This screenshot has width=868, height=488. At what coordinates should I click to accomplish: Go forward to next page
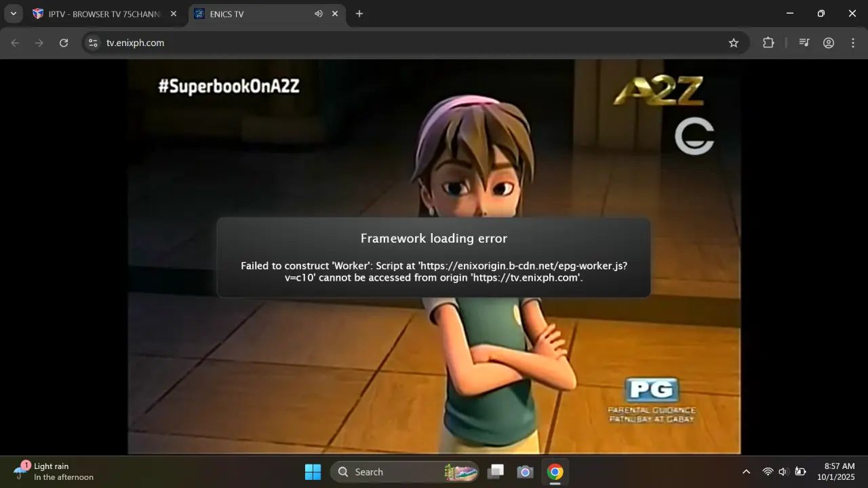coord(39,43)
